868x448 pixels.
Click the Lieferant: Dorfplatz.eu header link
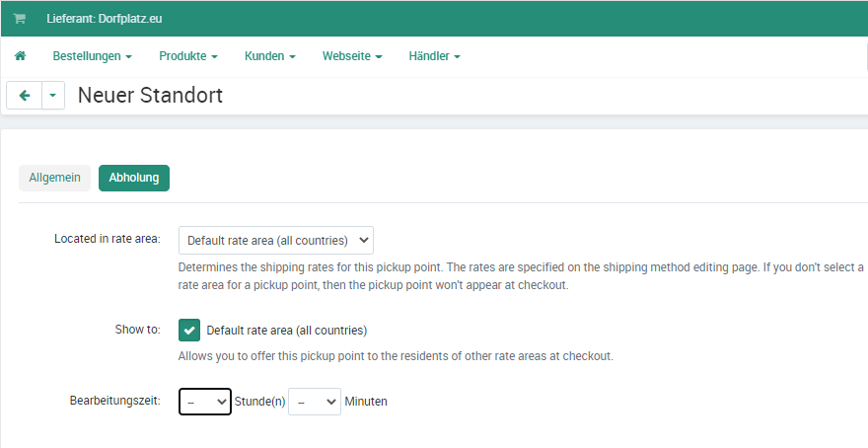105,19
